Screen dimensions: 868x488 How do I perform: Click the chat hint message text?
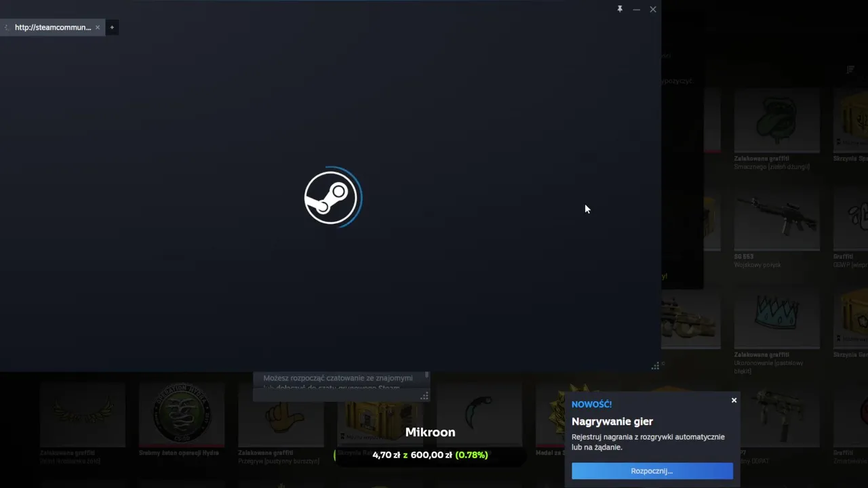338,382
